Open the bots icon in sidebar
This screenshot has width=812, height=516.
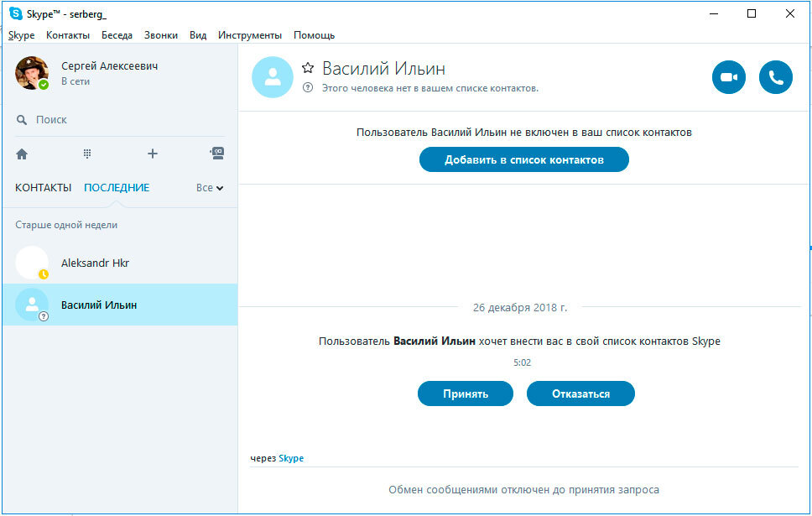216,154
